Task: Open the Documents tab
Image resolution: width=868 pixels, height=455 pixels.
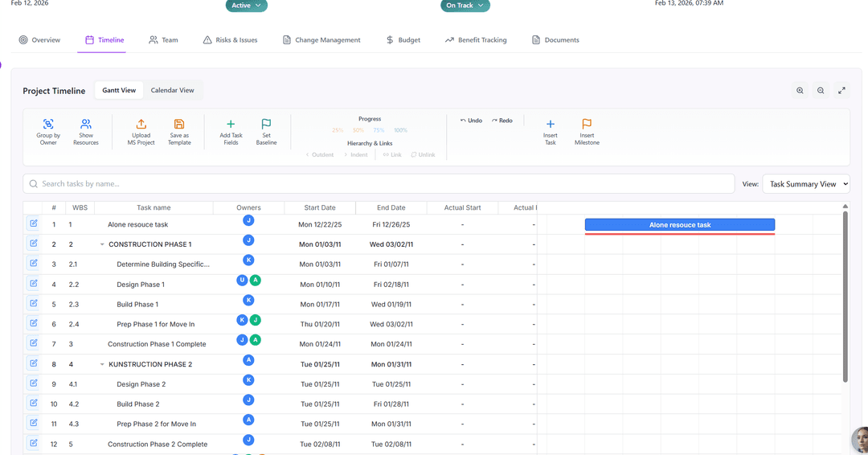Action: point(555,40)
